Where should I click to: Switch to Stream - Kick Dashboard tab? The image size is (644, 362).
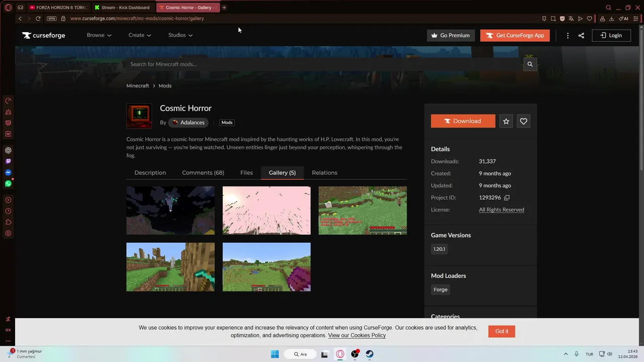[x=123, y=8]
